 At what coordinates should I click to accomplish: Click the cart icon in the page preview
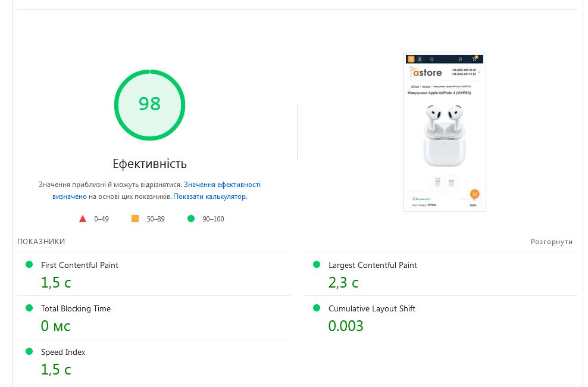(474, 59)
